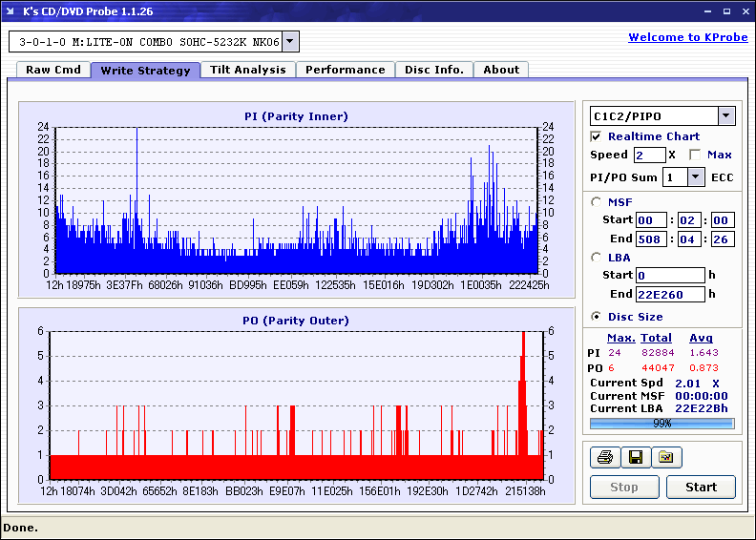Click the Speed value input field
Viewport: 756px width, 540px height.
[648, 155]
